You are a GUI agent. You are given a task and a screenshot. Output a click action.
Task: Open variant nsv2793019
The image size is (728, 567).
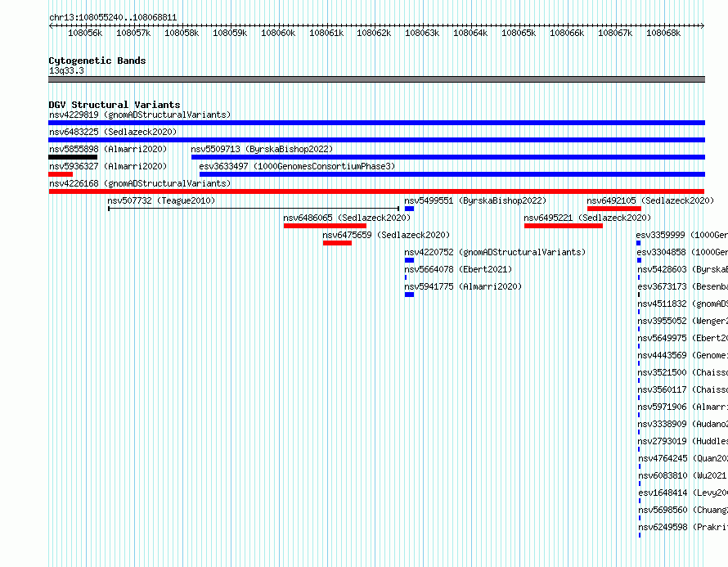click(682, 441)
